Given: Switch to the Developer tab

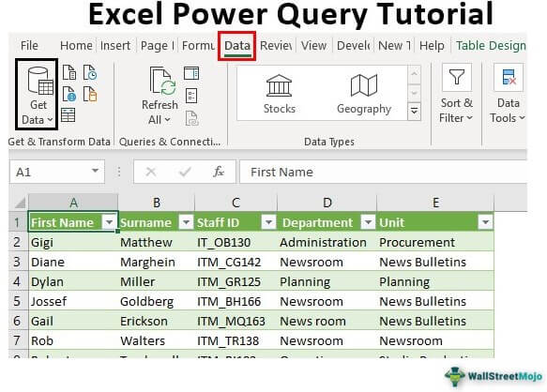Looking at the screenshot, I should pyautogui.click(x=353, y=46).
